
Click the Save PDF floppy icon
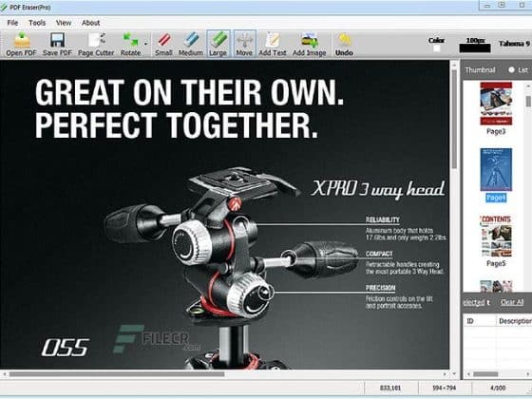click(x=57, y=44)
